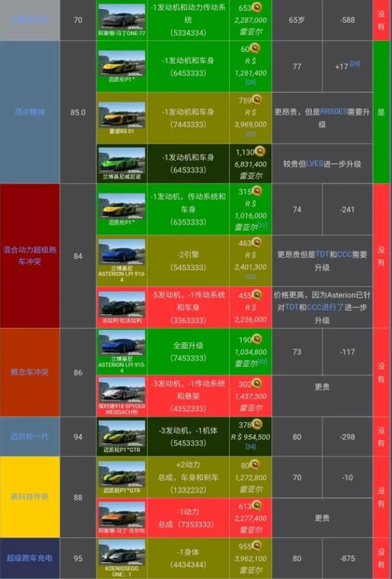Jump to footnote reference [31]
Image resolution: width=392 pixels, height=579 pixels.
[262, 224]
